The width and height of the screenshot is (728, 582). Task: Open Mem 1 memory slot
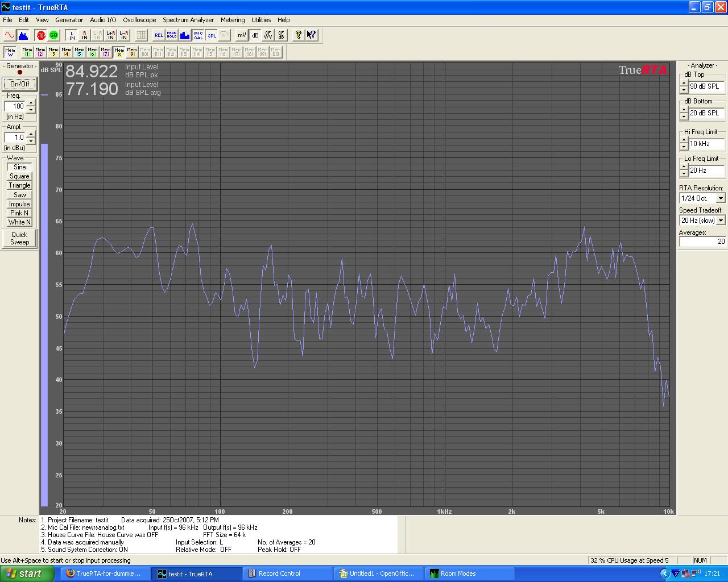point(27,52)
